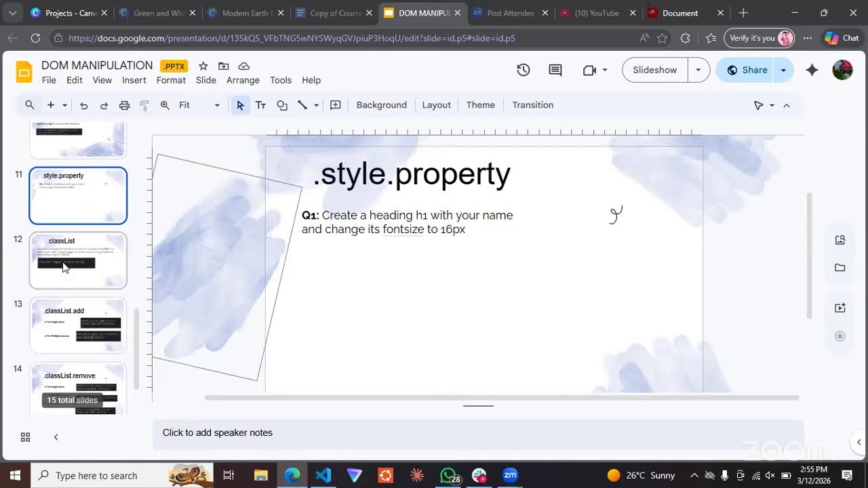Open the Transition panel
Image resolution: width=868 pixels, height=488 pixels.
click(x=533, y=105)
